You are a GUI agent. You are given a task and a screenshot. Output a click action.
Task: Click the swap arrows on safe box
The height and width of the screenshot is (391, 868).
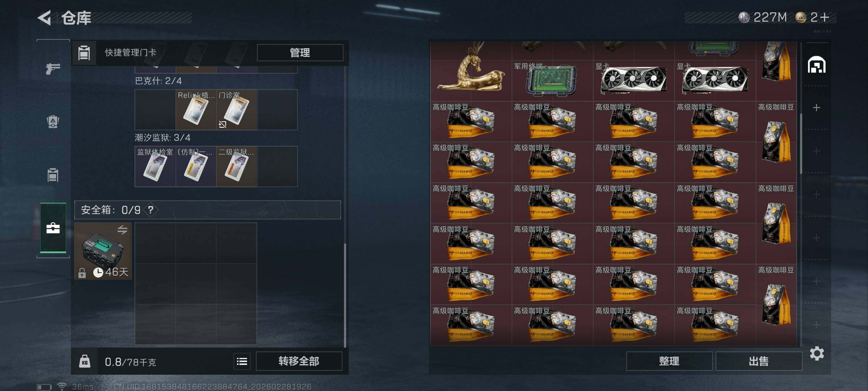tap(122, 230)
